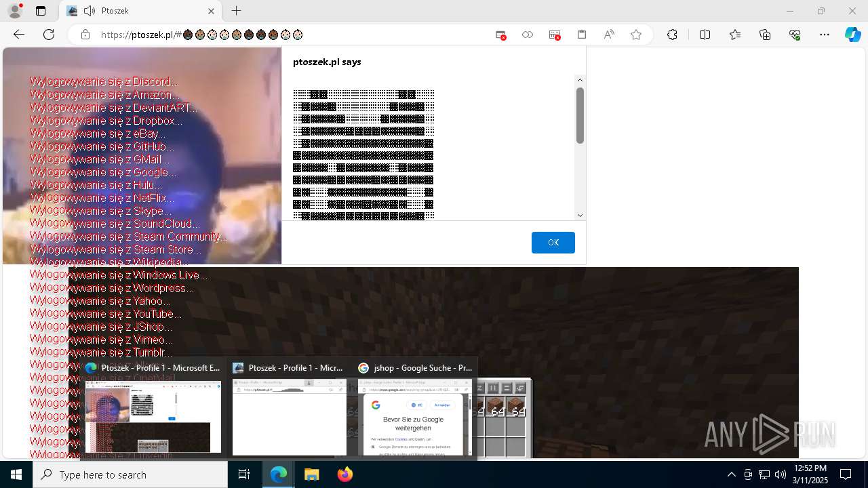
Task: Click the blocked pop-up icon in address bar
Action: [x=500, y=35]
